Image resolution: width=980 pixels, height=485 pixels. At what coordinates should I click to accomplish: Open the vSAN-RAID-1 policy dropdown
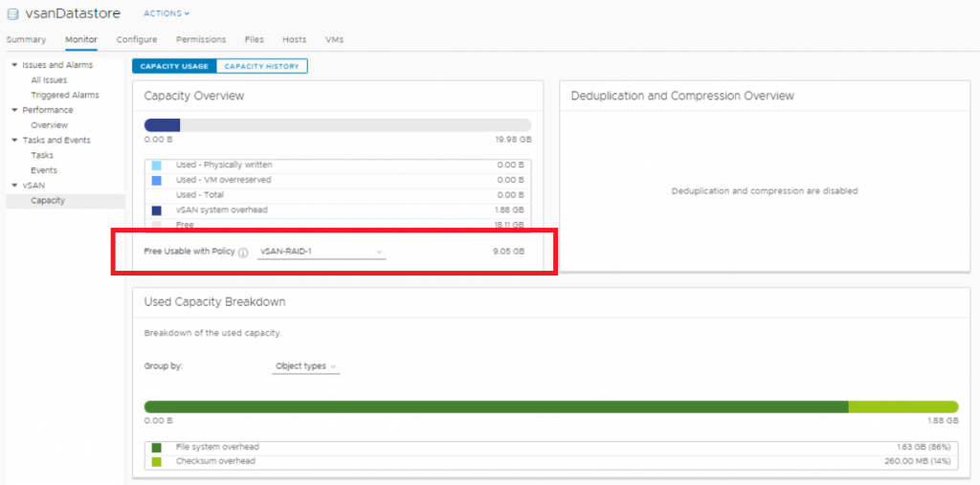[x=322, y=252]
